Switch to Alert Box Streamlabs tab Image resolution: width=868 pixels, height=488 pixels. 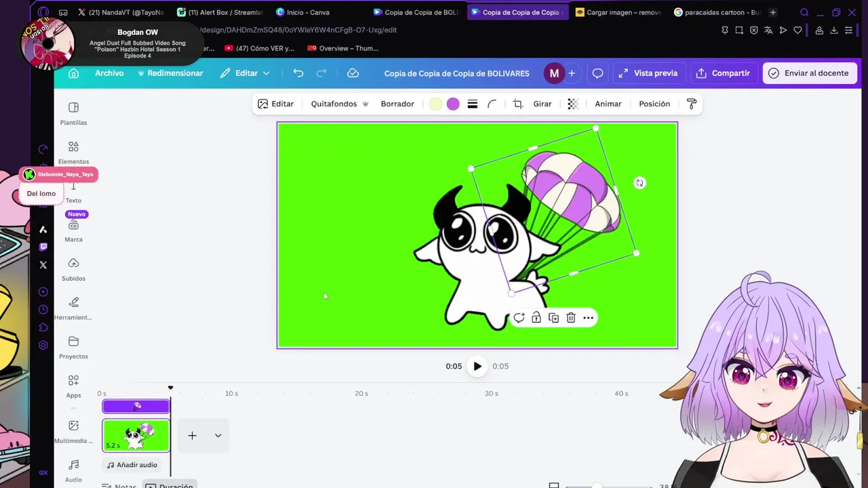pyautogui.click(x=220, y=12)
